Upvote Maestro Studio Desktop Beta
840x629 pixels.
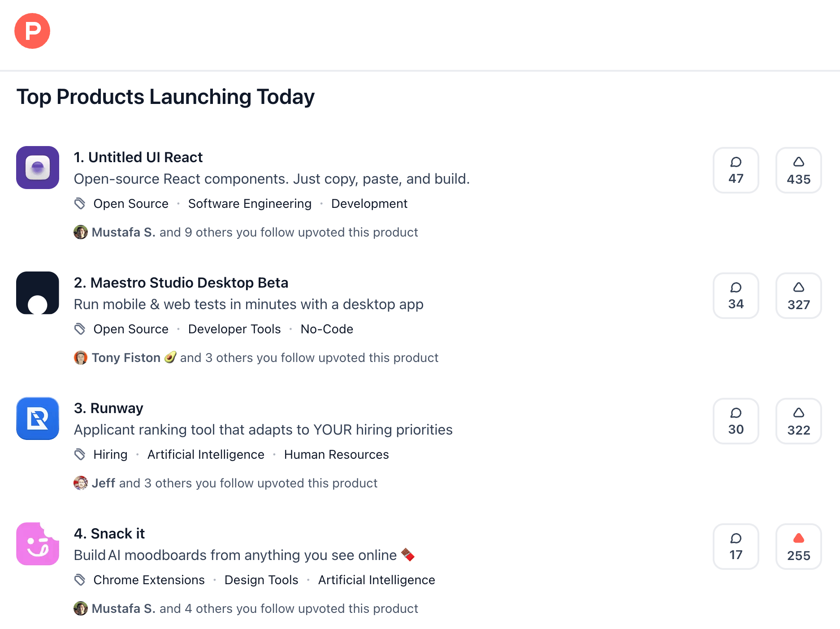(799, 296)
